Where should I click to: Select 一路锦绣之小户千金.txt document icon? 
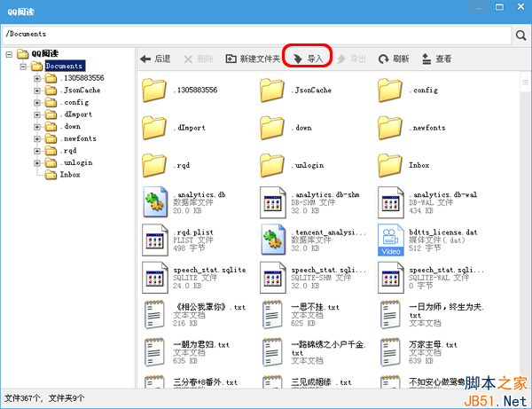(272, 352)
